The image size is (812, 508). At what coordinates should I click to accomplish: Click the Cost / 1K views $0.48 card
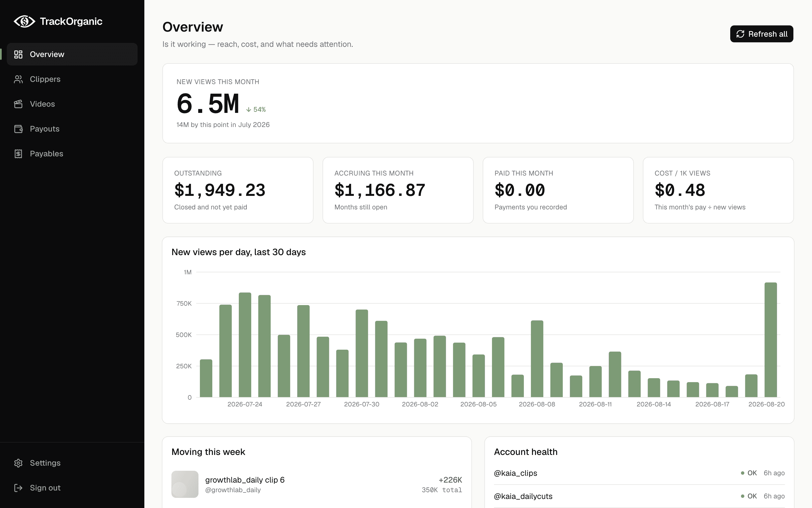click(x=718, y=190)
